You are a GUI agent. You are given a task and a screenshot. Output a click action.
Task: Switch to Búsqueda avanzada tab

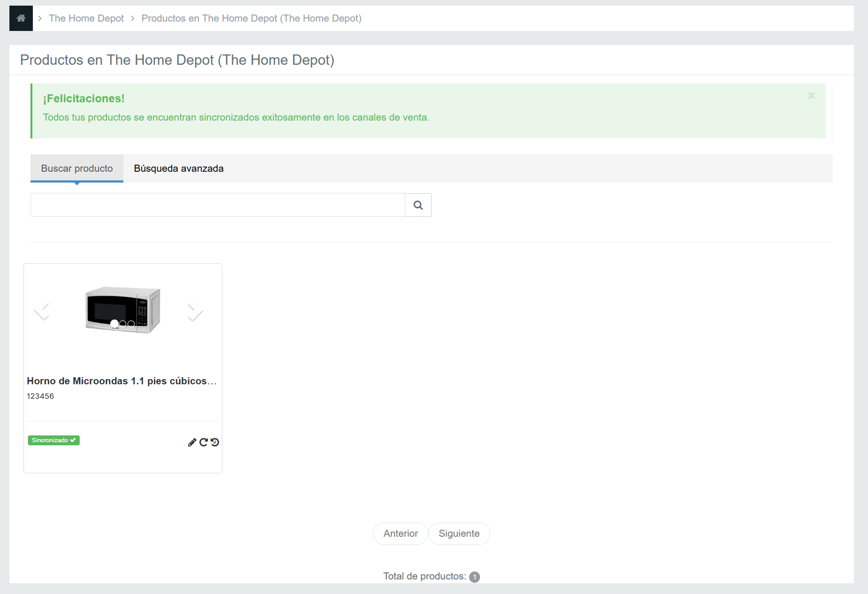(179, 168)
